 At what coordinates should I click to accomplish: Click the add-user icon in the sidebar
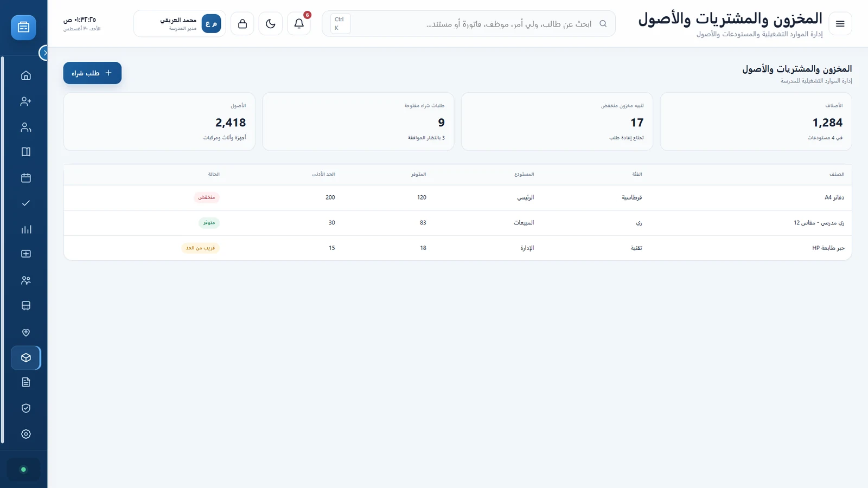click(x=25, y=101)
